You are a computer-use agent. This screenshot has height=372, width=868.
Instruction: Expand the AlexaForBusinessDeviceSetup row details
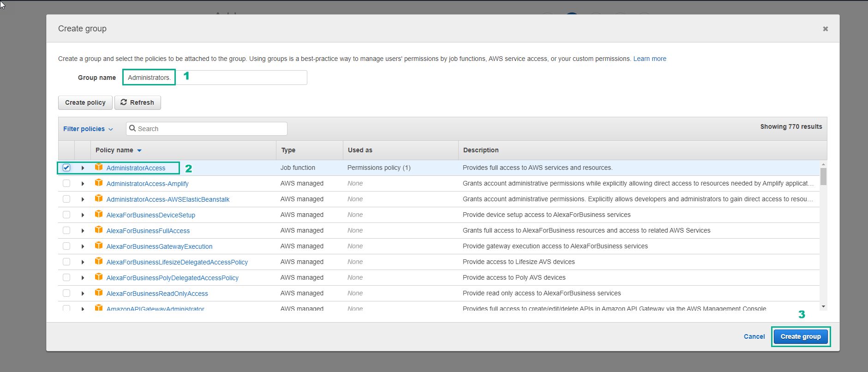tap(83, 215)
